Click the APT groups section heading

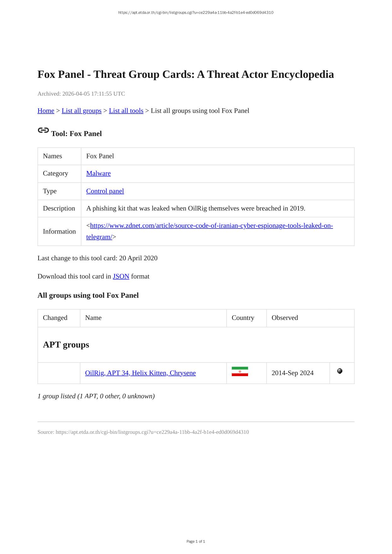click(66, 345)
